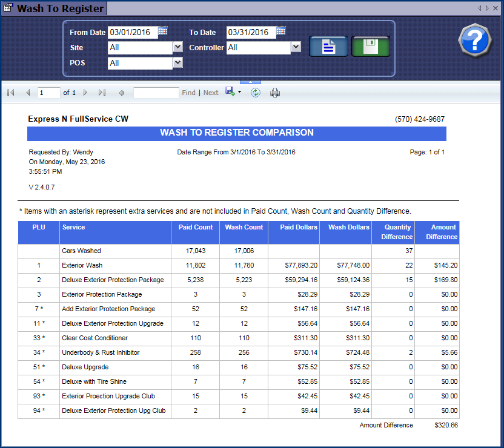Go back to the parent report

pyautogui.click(x=122, y=93)
